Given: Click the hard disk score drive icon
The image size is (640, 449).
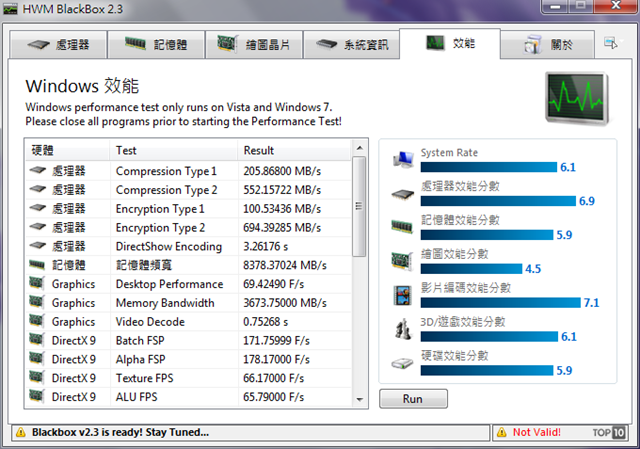Looking at the screenshot, I should coord(402,363).
